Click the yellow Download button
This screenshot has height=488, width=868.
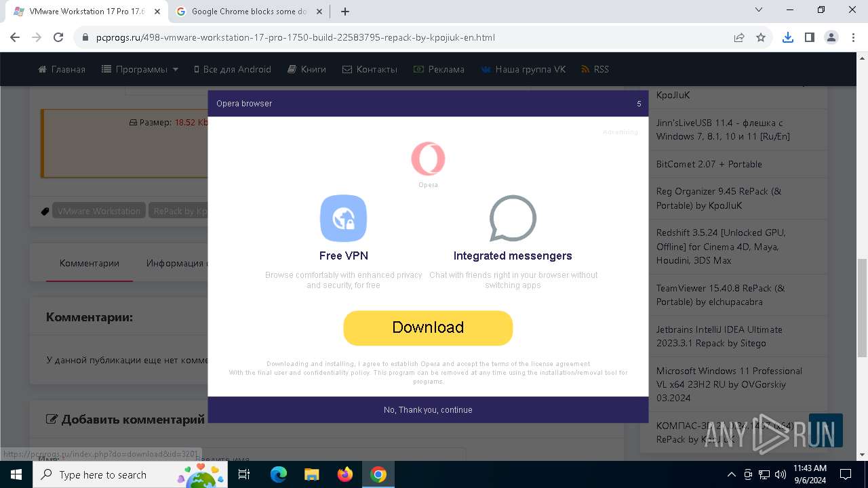428,328
